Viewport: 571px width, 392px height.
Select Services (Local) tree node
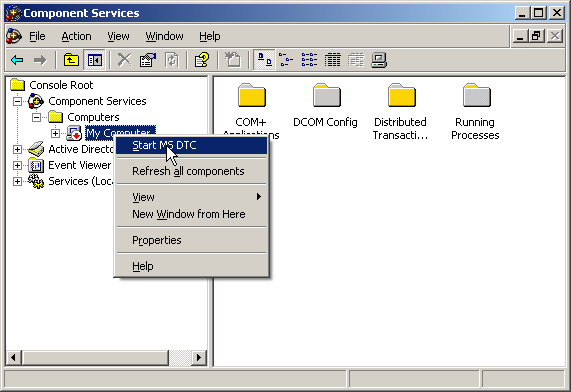coord(81,181)
